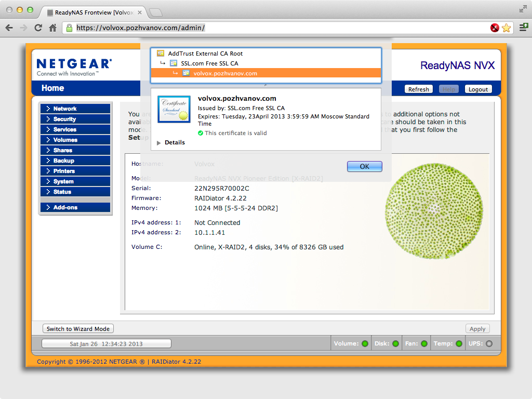Screen dimensions: 532x399
Task: Expand the Network menu section
Action: (x=75, y=109)
